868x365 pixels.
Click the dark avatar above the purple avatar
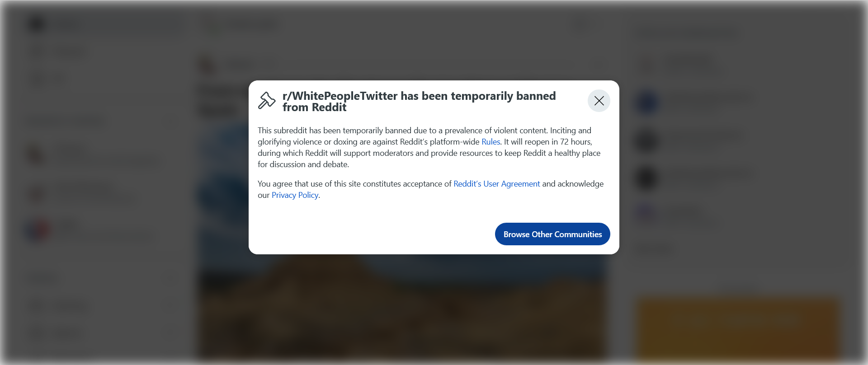(x=647, y=178)
